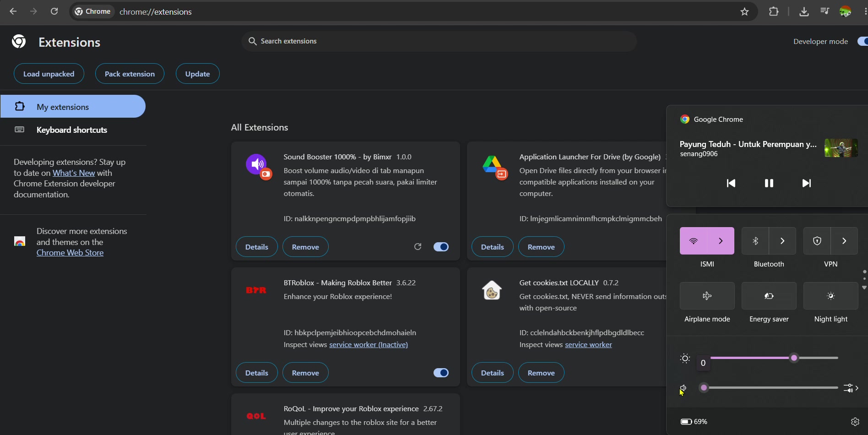Select My extensions in the sidebar
The width and height of the screenshot is (868, 435).
pyautogui.click(x=73, y=106)
